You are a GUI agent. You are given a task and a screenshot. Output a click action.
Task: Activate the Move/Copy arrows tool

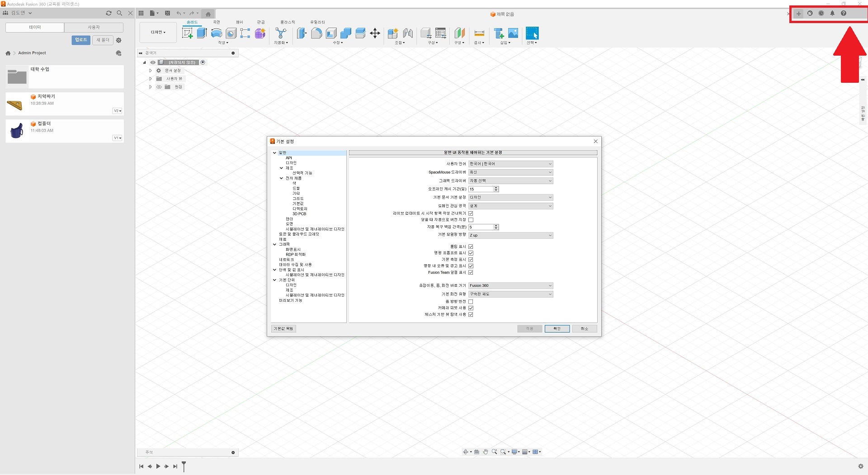[x=375, y=33]
